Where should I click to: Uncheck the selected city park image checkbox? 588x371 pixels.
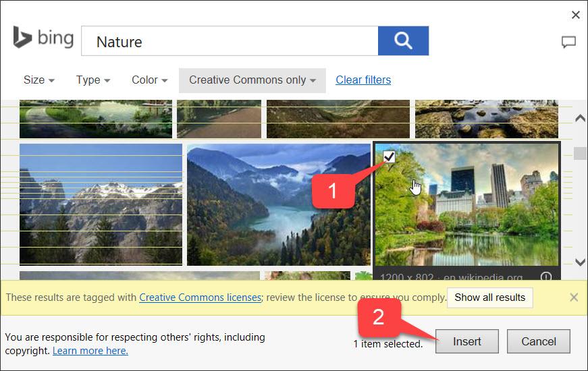tap(390, 157)
